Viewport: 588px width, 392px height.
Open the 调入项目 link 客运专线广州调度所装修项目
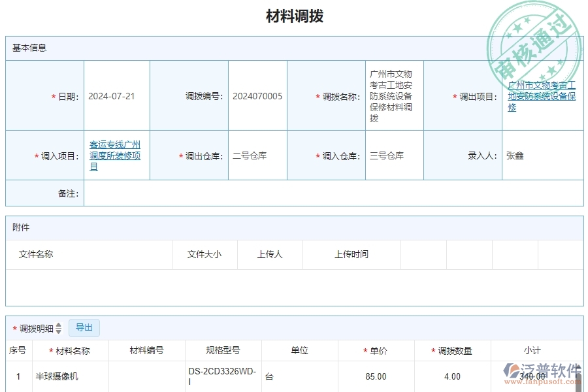pos(116,155)
